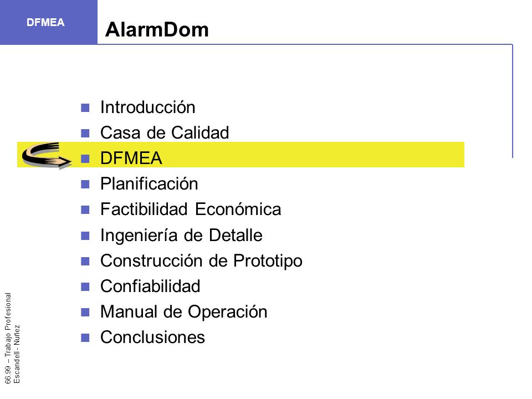The width and height of the screenshot is (532, 399).
Task: Click the vertical Escandell - Nuñez footer text
Action: [x=17, y=354]
